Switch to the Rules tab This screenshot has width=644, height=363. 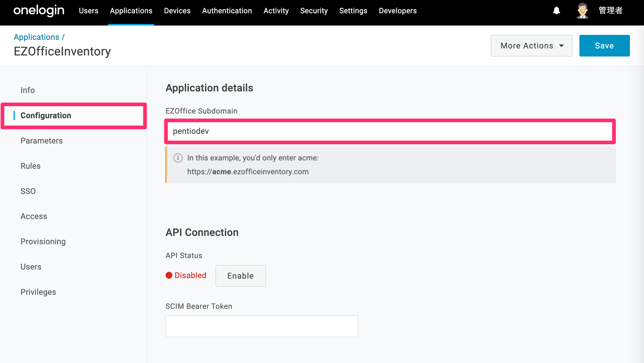tap(30, 166)
